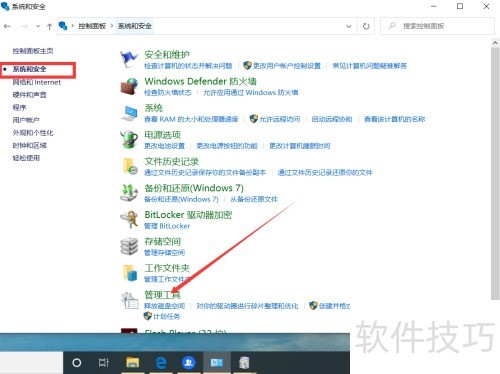The image size is (500, 374).
Task: Click the search control panel input box
Action: pyautogui.click(x=437, y=26)
